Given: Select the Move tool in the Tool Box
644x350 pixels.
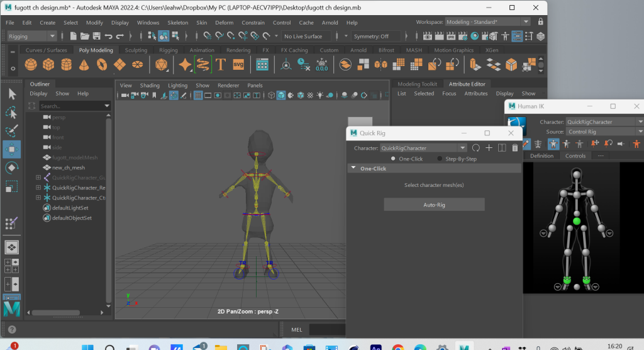Looking at the screenshot, I should point(11,150).
